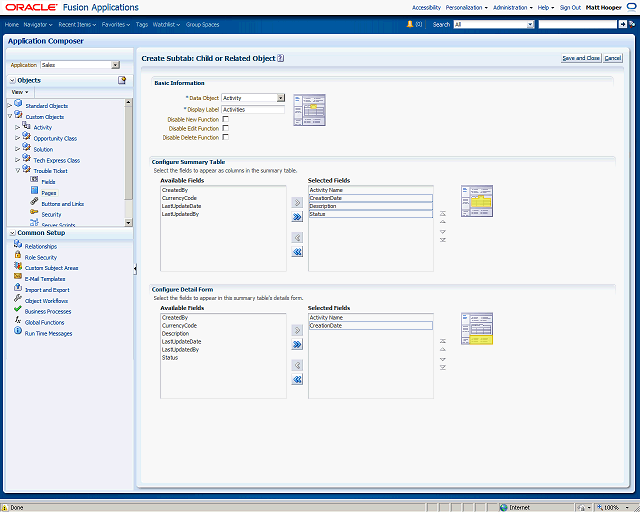Click the Detail Form layout thumbnail

click(477, 329)
